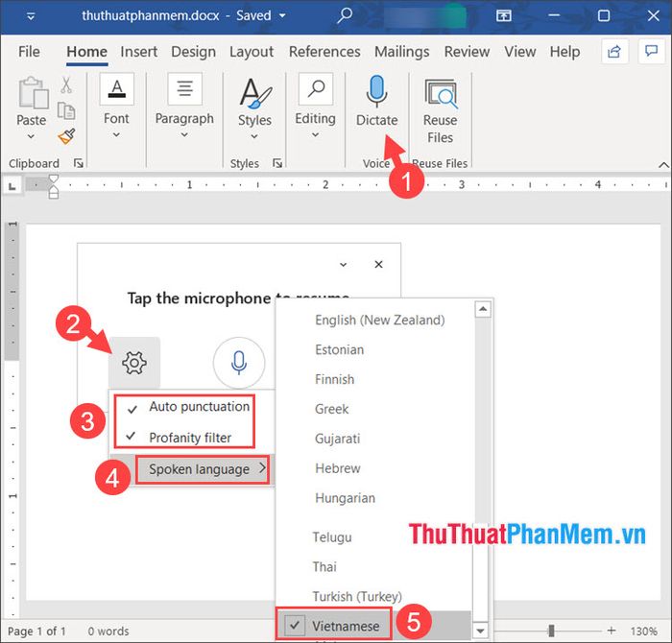Open the document name Saved dropdown

tap(282, 16)
